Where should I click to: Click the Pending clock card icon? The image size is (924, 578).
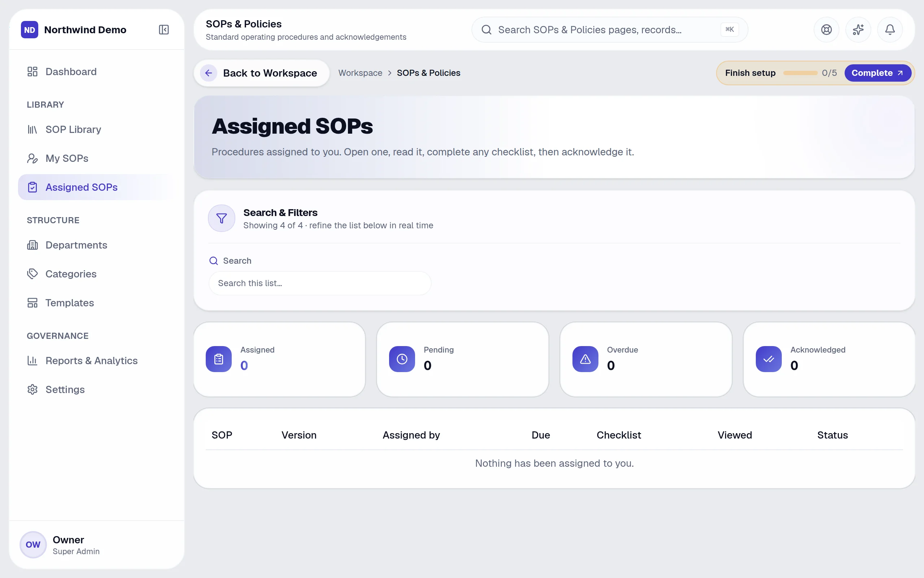402,359
